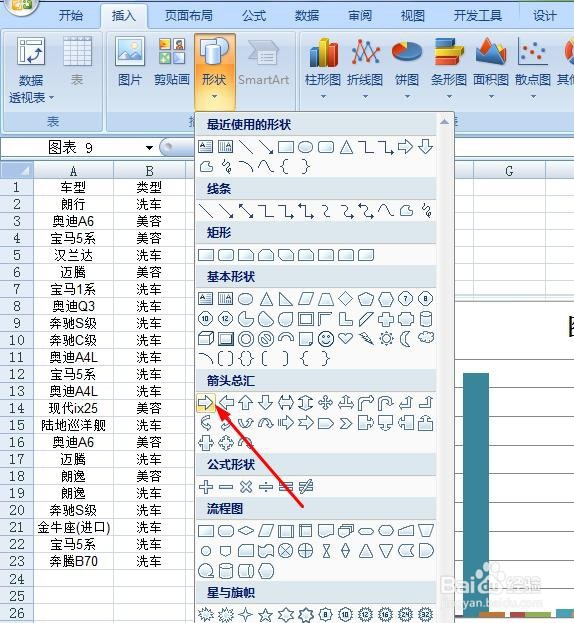Pick the cylinder (can) basic shape
This screenshot has width=574, height=623.
tap(426, 319)
